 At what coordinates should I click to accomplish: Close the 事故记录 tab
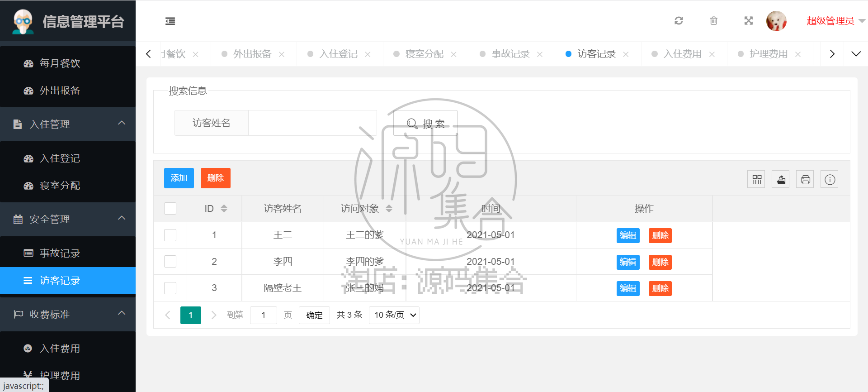540,54
